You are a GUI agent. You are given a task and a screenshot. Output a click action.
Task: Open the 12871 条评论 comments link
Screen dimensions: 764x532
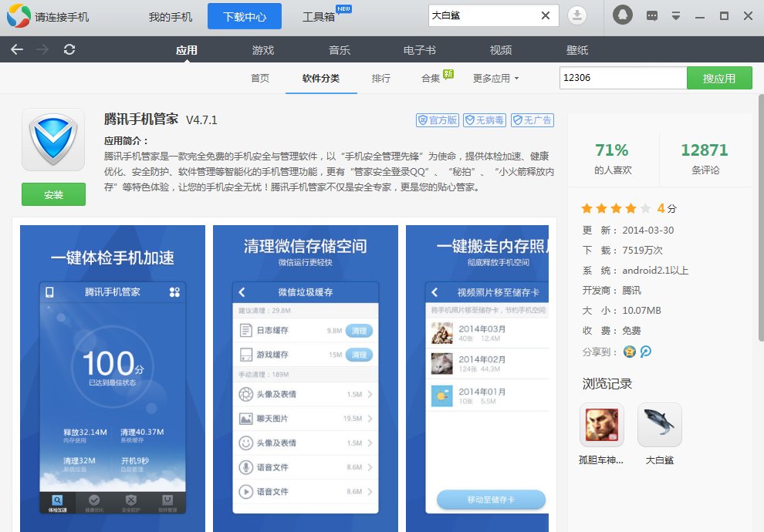(x=704, y=157)
